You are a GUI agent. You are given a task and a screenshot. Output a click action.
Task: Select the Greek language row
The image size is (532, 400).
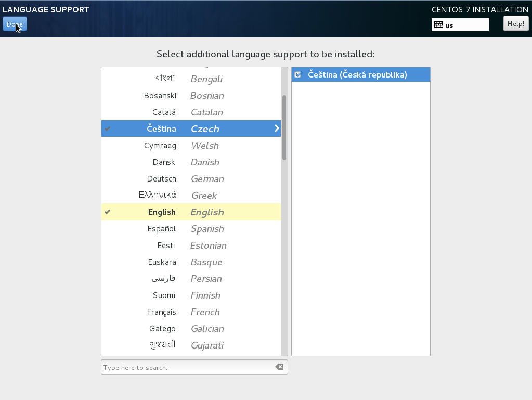(190, 196)
